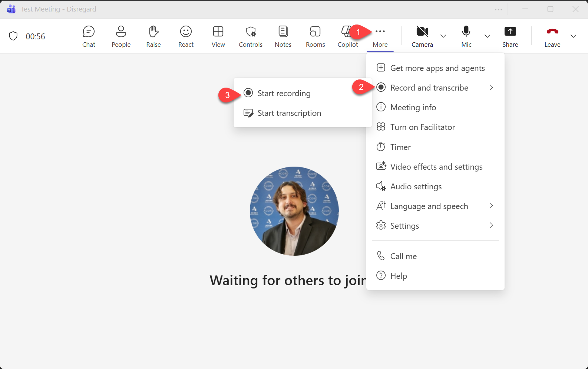Expand the Mic options dropdown arrow
This screenshot has height=369, width=588.
tap(487, 36)
